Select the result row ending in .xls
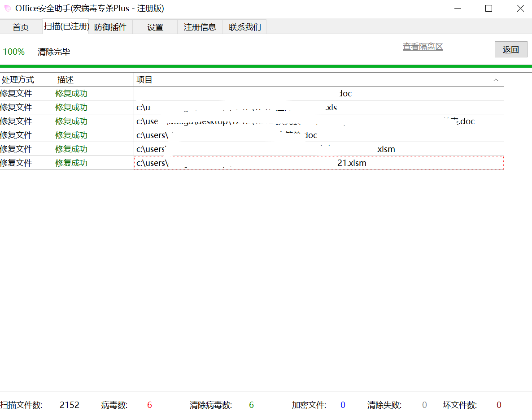 [x=318, y=108]
